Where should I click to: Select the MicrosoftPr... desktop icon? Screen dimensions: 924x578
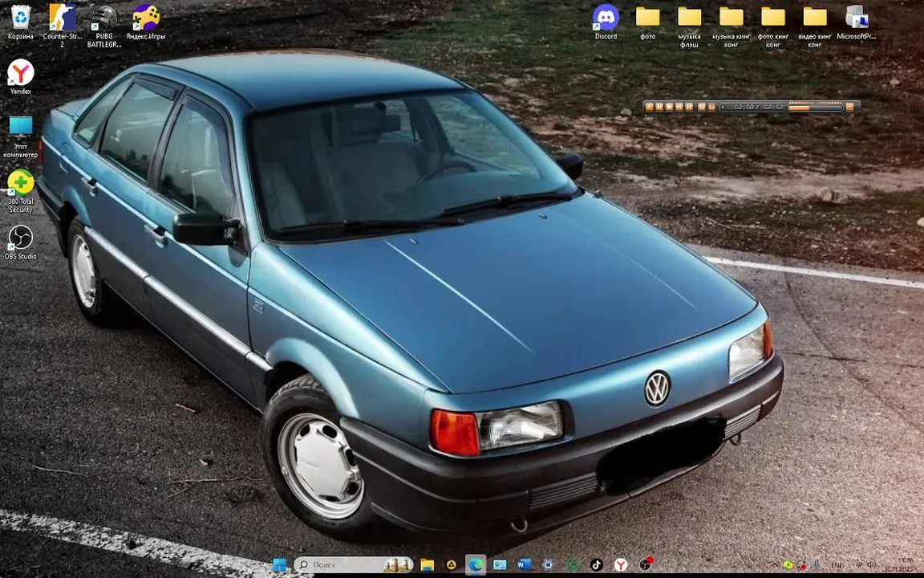click(x=857, y=22)
